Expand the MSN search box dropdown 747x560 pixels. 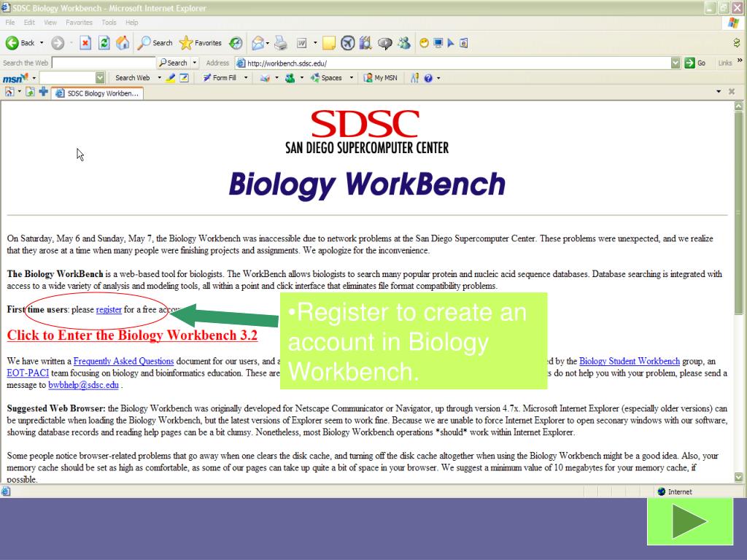tap(100, 78)
